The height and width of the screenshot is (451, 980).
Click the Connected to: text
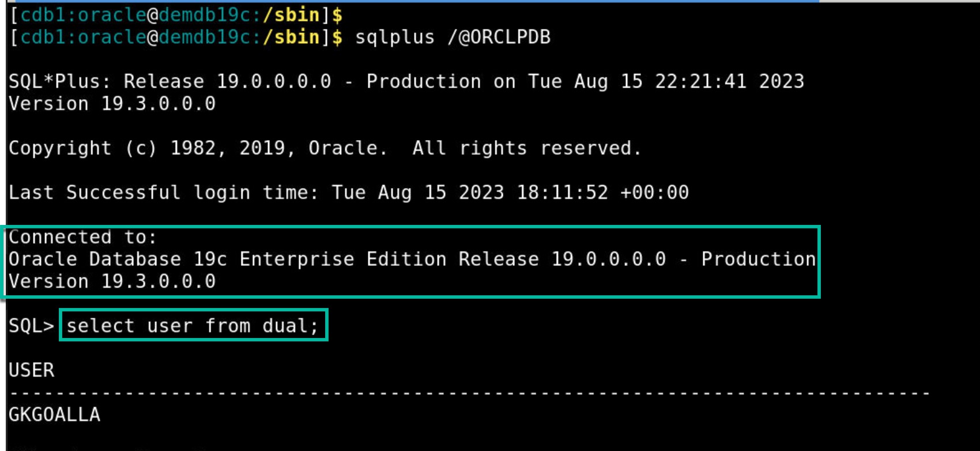82,237
